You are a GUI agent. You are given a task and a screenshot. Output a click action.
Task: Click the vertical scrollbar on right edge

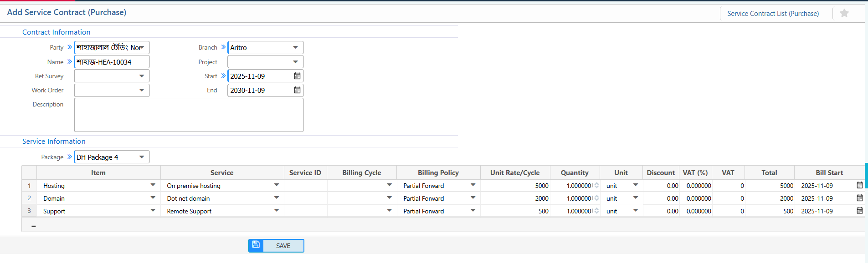click(x=866, y=176)
